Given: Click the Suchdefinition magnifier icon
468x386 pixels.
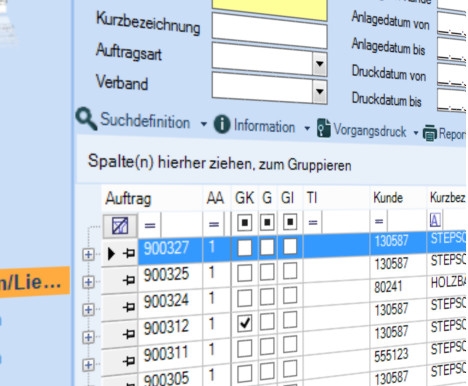Looking at the screenshot, I should tap(86, 118).
